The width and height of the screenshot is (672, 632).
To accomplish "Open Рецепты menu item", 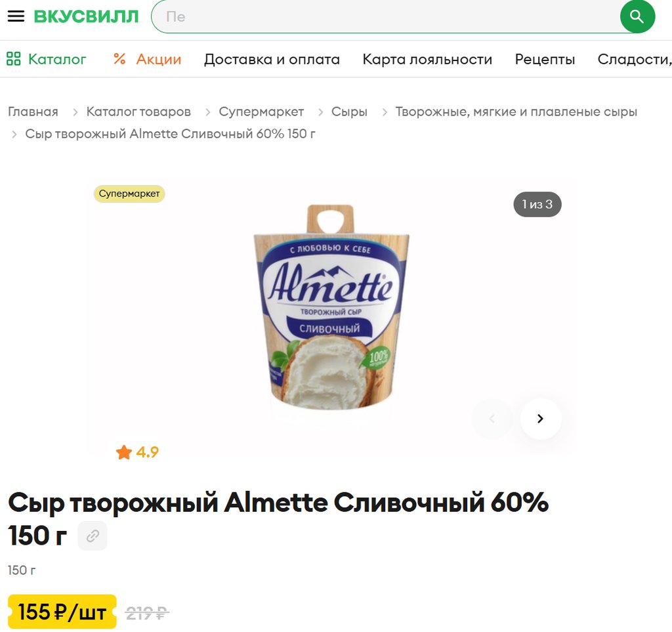I will point(545,59).
